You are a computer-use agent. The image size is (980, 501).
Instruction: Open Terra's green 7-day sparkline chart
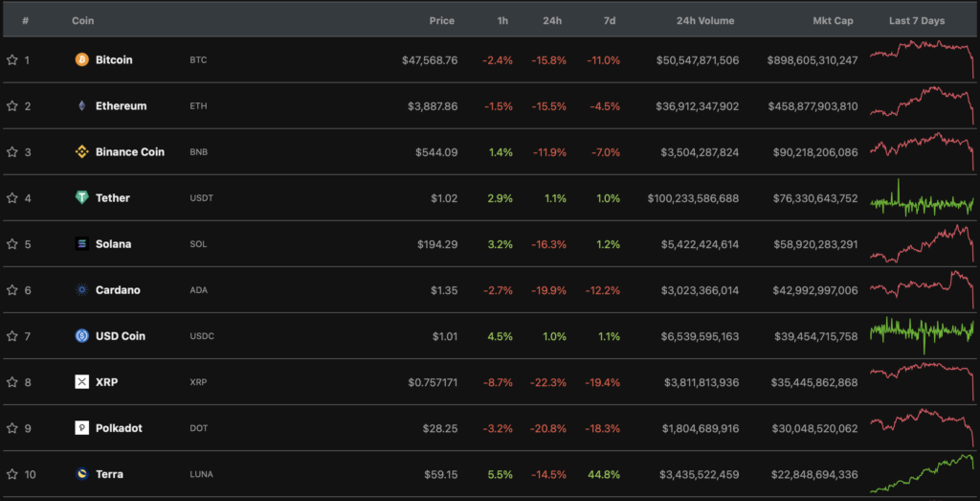[x=922, y=471]
